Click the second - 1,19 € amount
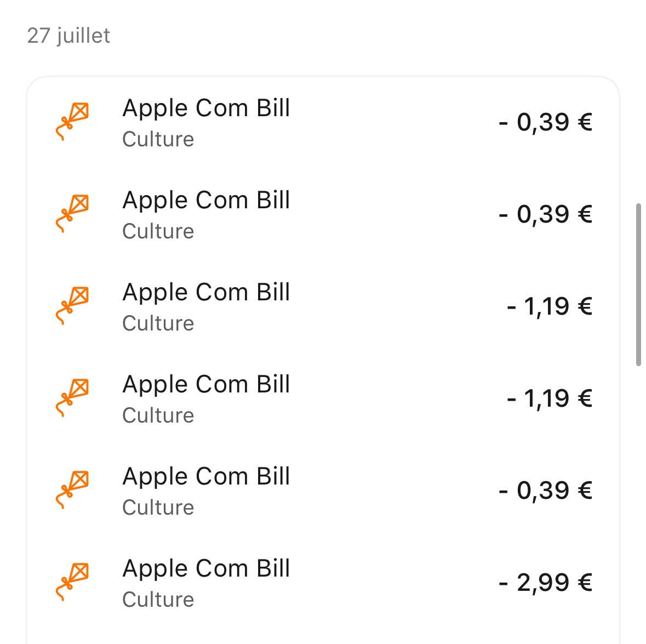This screenshot has height=644, width=646. click(x=550, y=398)
